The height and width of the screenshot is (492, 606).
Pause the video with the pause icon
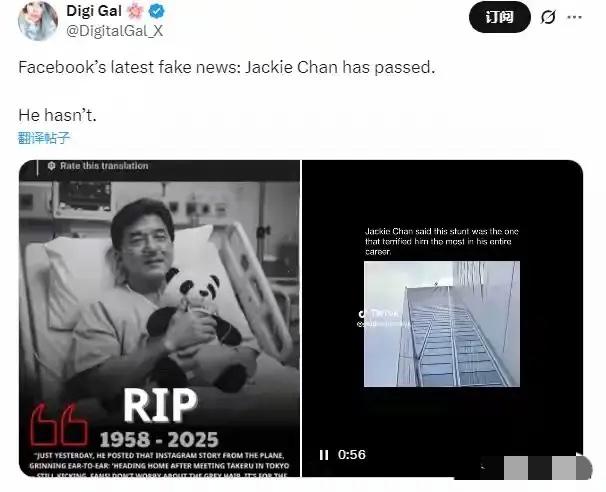pos(324,455)
